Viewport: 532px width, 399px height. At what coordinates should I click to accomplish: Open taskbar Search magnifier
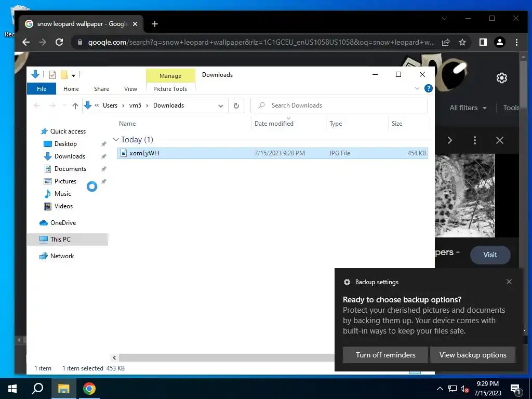(x=37, y=389)
